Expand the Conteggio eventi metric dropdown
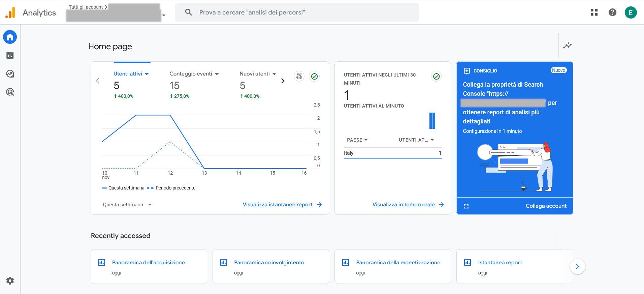644x294 pixels. click(x=217, y=74)
